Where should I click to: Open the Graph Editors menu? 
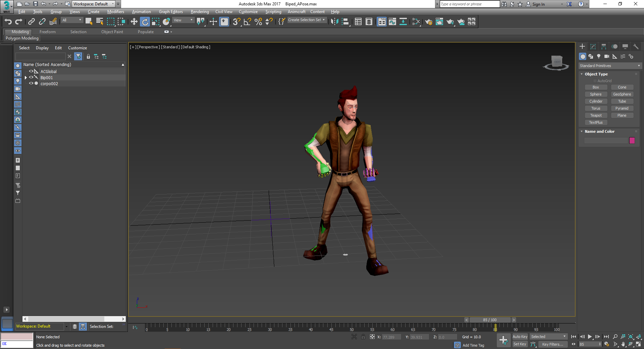171,12
